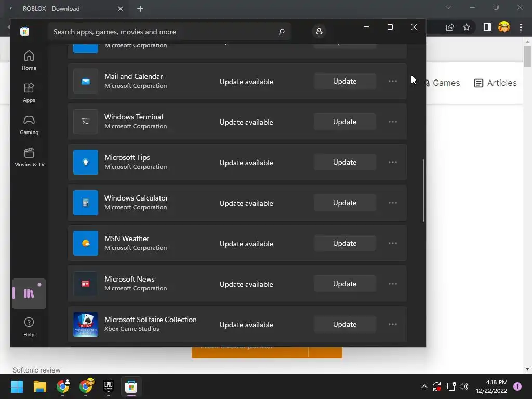Image resolution: width=532 pixels, height=399 pixels.
Task: Open Movies & TV section in sidebar
Action: [29, 157]
